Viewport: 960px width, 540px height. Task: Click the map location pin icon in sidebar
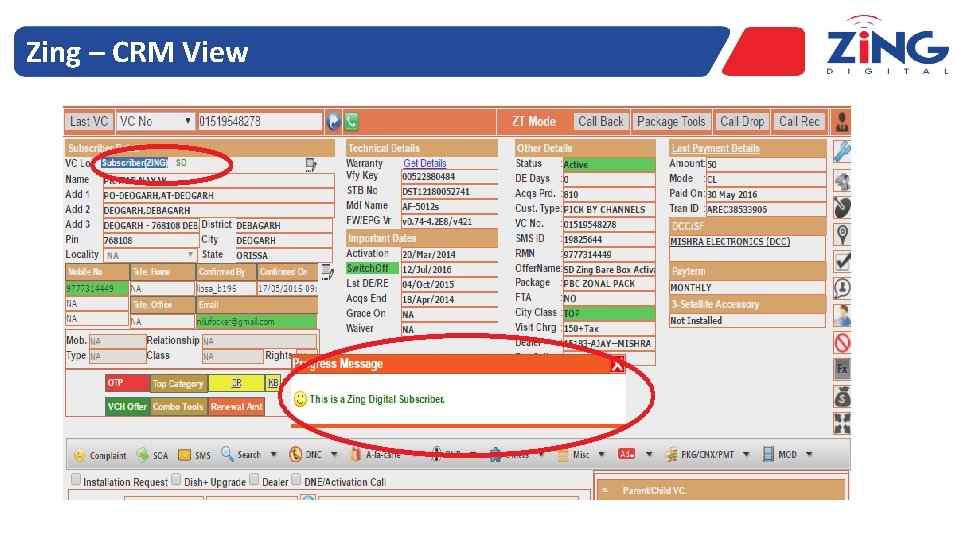(842, 235)
